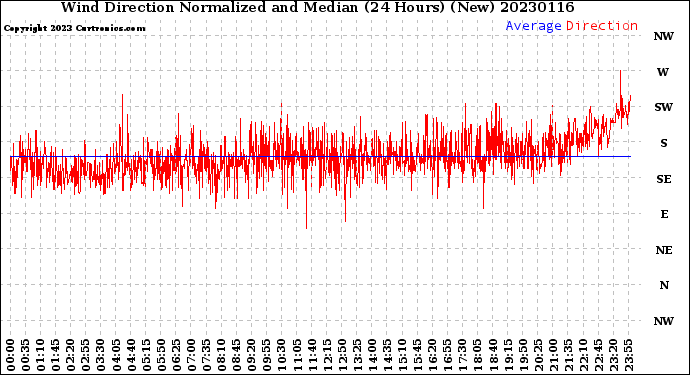Click the 02:55 time axis label

[x=86, y=356]
